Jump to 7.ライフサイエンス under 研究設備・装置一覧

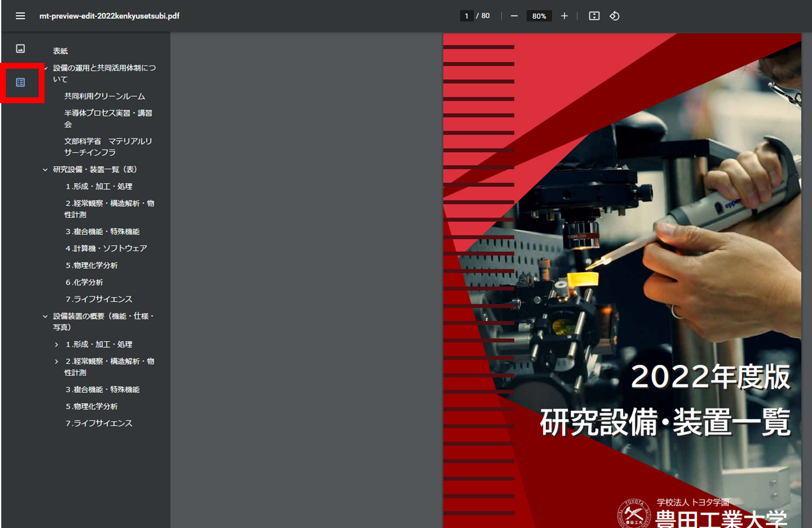[99, 299]
